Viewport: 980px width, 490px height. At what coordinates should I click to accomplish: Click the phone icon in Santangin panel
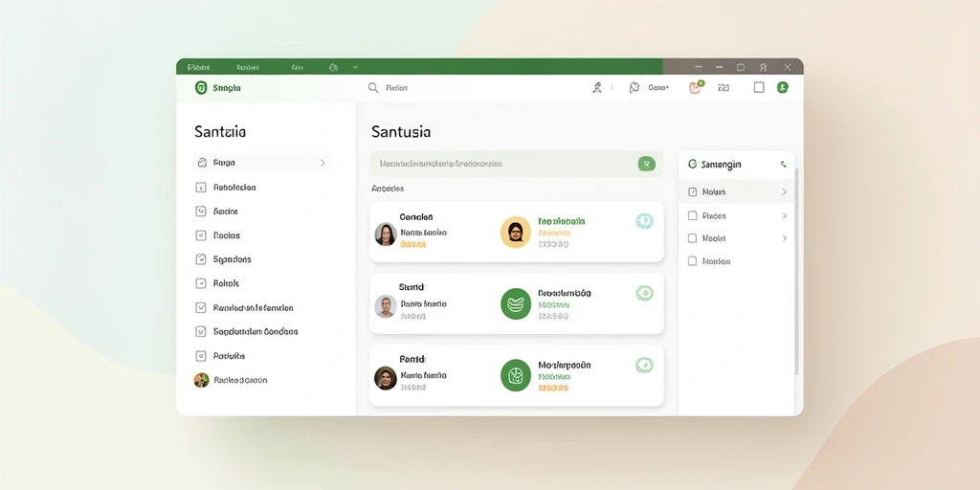pos(783,165)
